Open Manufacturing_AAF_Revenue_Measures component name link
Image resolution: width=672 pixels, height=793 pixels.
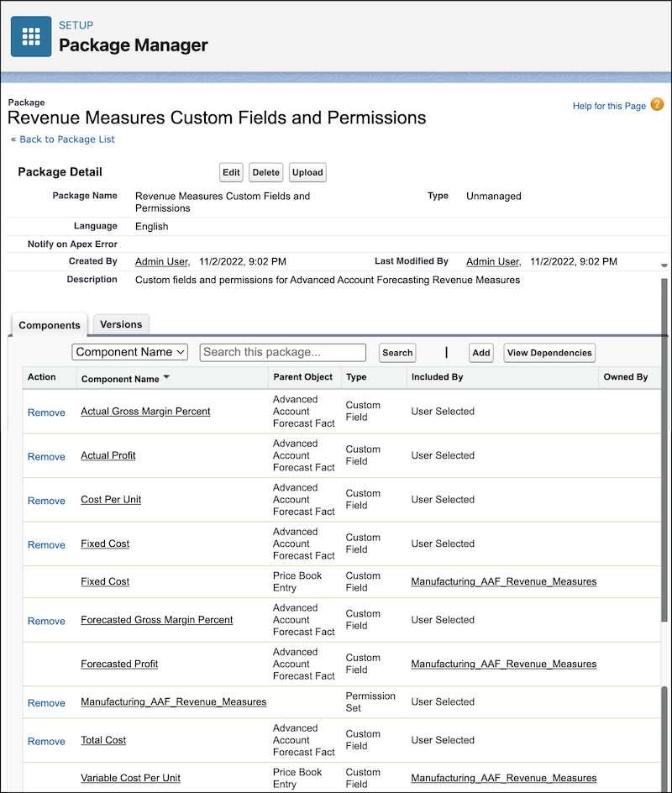coord(173,702)
